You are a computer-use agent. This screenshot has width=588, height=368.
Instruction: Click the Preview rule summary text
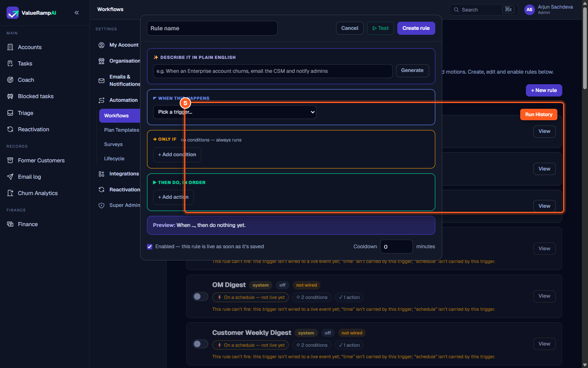click(x=199, y=225)
